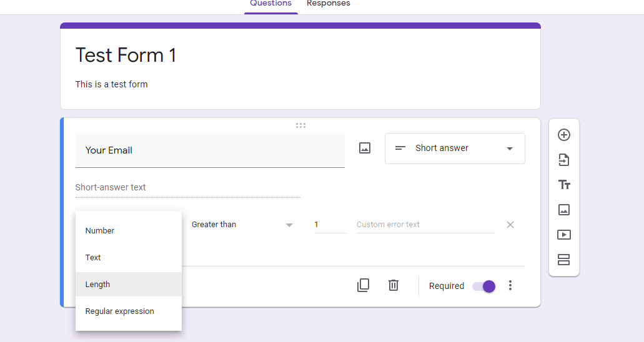Viewport: 644px width, 342px height.
Task: Choose Text validation option
Action: tap(93, 258)
